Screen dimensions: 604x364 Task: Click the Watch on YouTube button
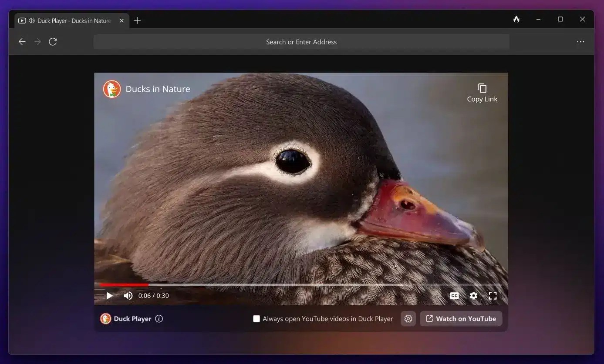pyautogui.click(x=461, y=318)
